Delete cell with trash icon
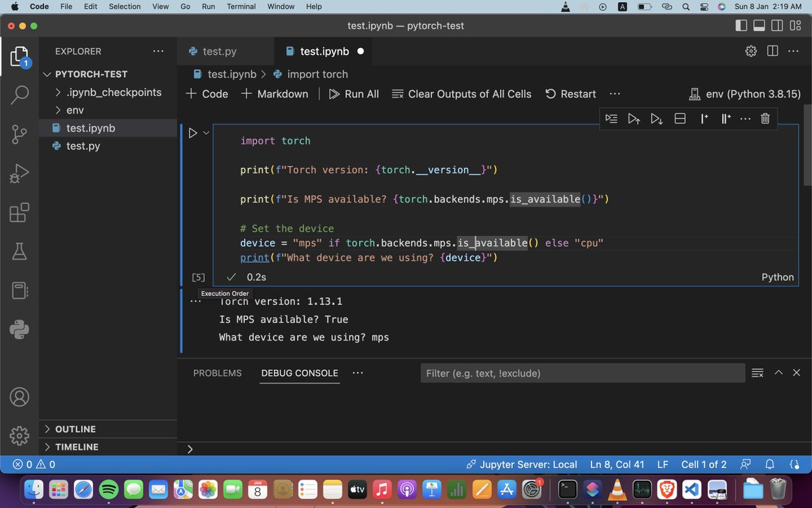The image size is (812, 508). tap(765, 119)
